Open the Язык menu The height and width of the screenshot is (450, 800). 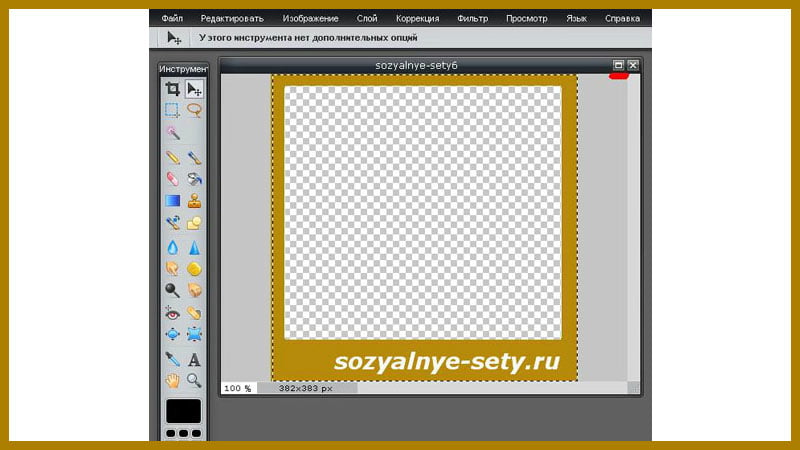click(x=576, y=18)
